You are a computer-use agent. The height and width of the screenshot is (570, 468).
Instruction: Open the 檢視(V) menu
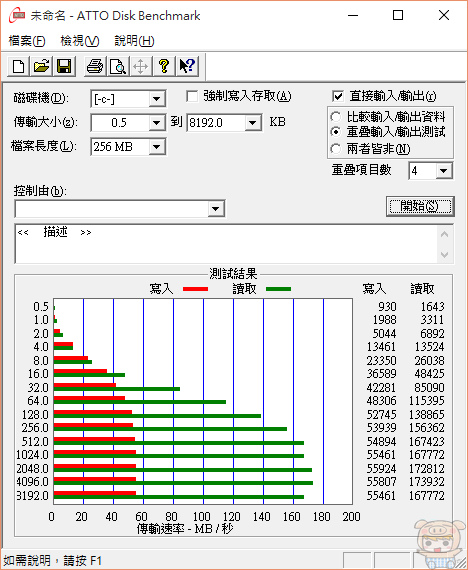[x=80, y=41]
